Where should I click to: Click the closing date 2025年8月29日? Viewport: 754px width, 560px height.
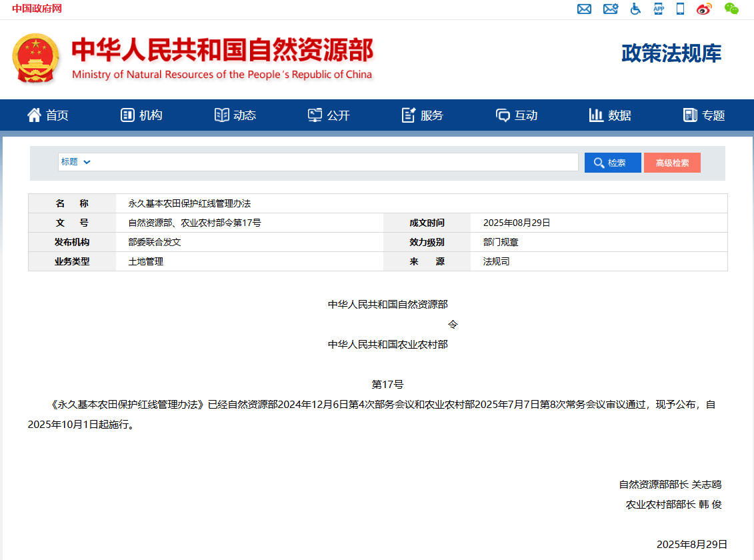coord(691,544)
